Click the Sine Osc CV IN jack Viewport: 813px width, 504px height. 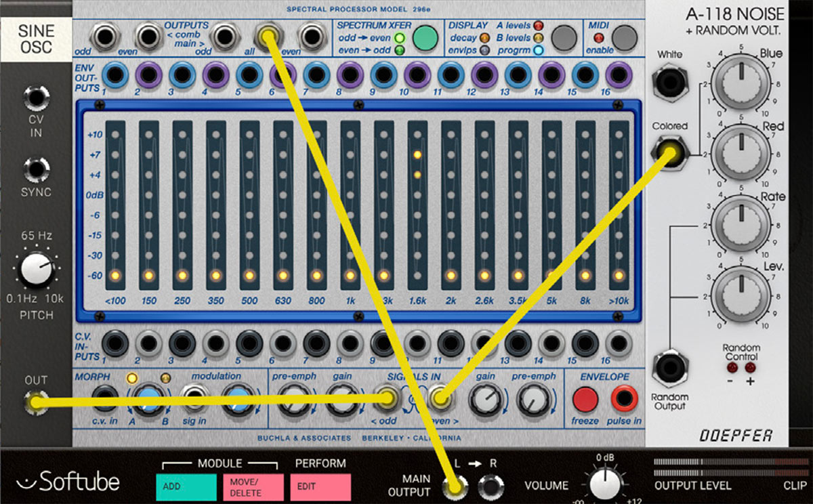coord(37,98)
